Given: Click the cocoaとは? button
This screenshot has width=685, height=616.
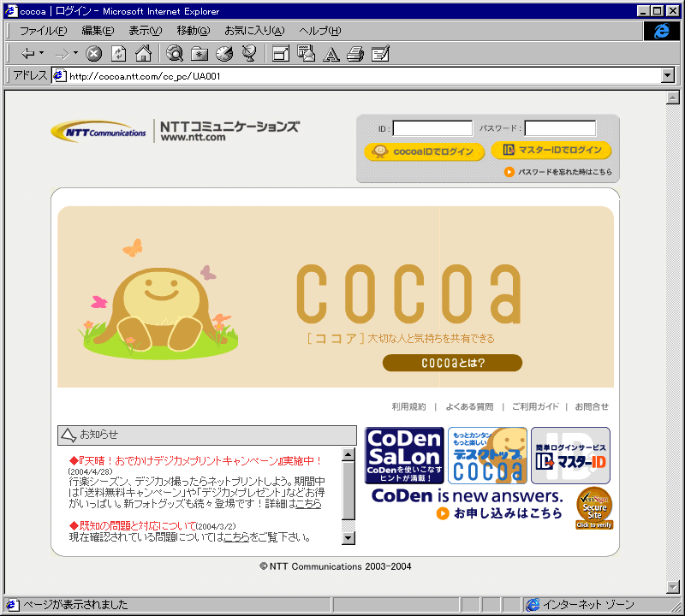Looking at the screenshot, I should [453, 363].
